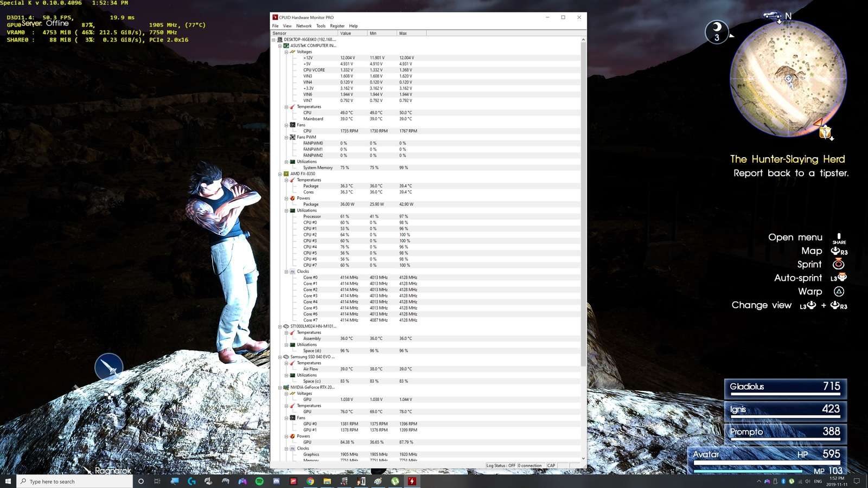Click the 0 connection status field
Image resolution: width=868 pixels, height=488 pixels.
531,466
